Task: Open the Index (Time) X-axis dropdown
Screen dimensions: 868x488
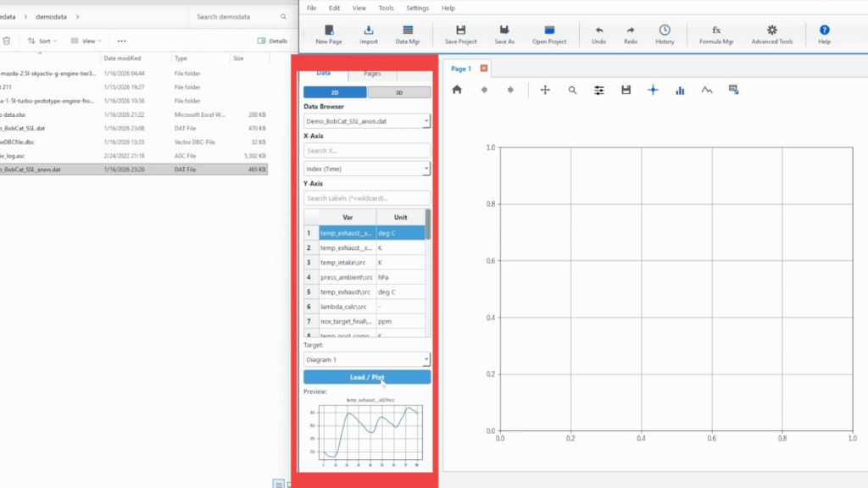Action: [426, 169]
